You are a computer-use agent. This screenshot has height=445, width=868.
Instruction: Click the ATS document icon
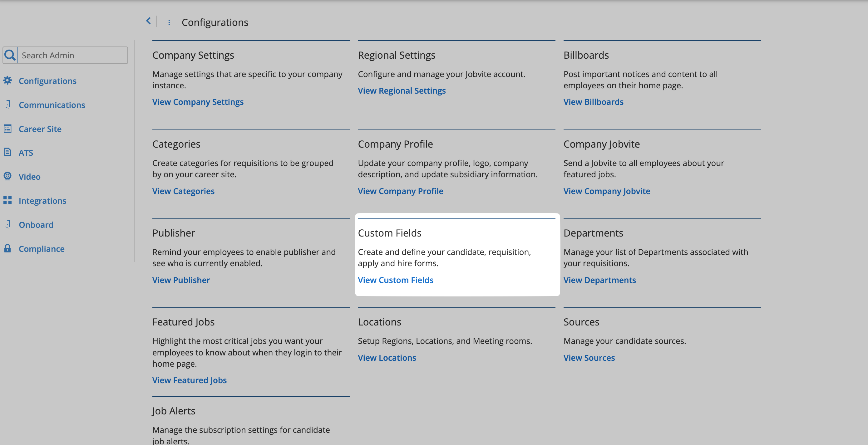7,152
